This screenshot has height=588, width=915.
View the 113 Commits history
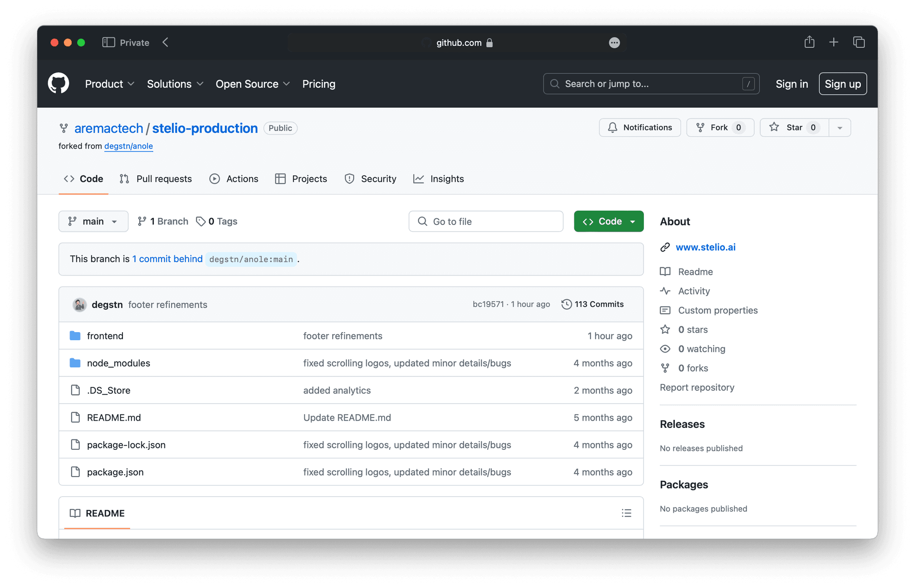pyautogui.click(x=592, y=304)
